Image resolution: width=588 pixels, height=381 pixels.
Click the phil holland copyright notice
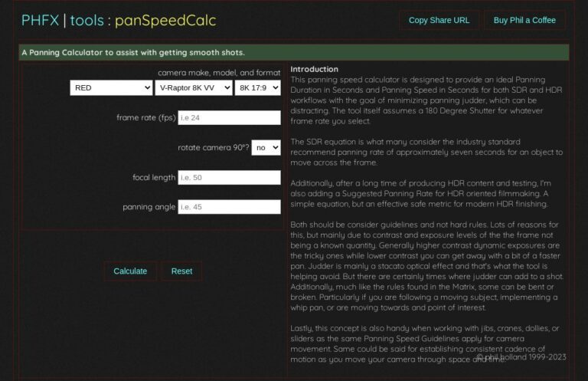521,357
